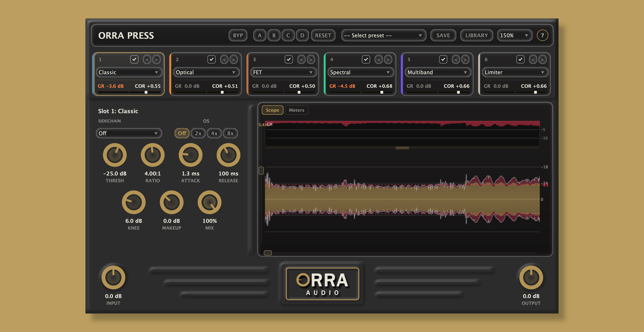
Task: Move slot 5 left with its < arrow
Action: (456, 60)
